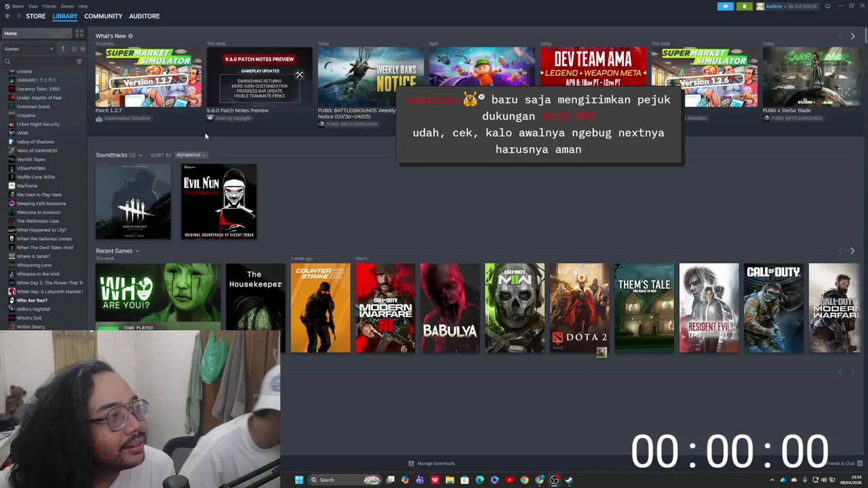The height and width of the screenshot is (488, 868).
Task: Enter Big Picture mode monitor icon
Action: point(827,6)
